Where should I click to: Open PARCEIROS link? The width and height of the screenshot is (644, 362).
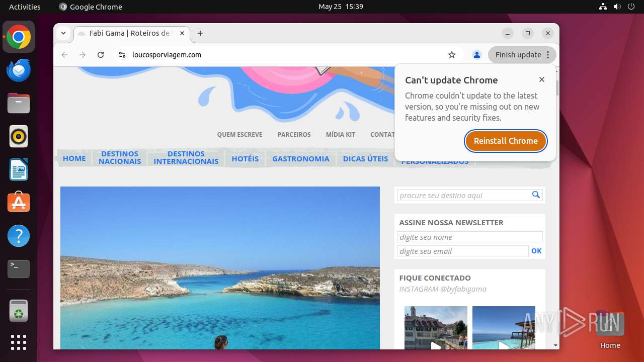294,134
